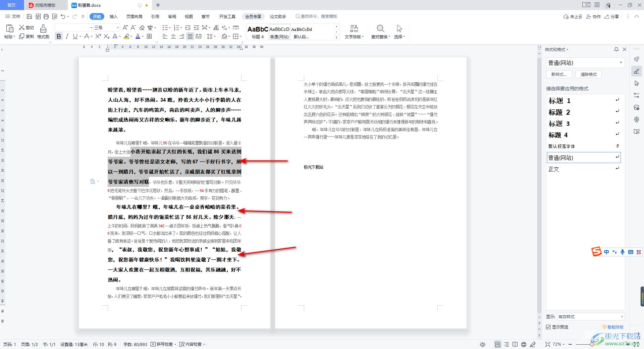This screenshot has height=349, width=644.
Task: Undo the last action
Action: point(63,16)
